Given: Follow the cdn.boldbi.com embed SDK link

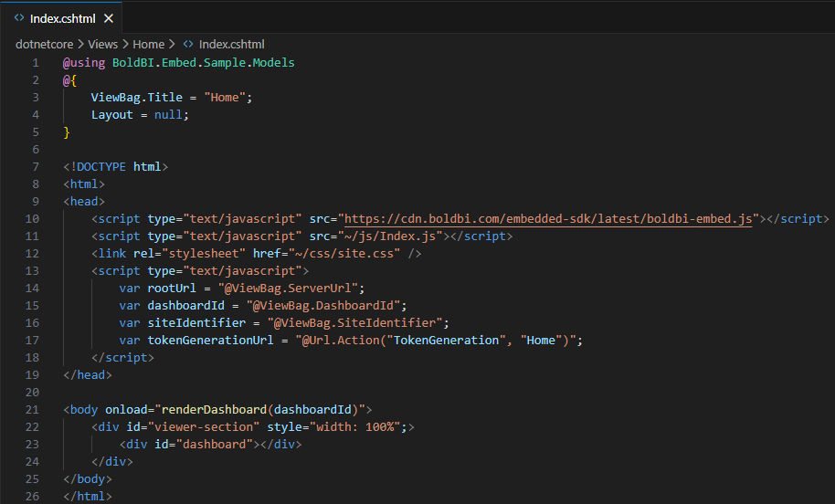Looking at the screenshot, I should click(548, 219).
